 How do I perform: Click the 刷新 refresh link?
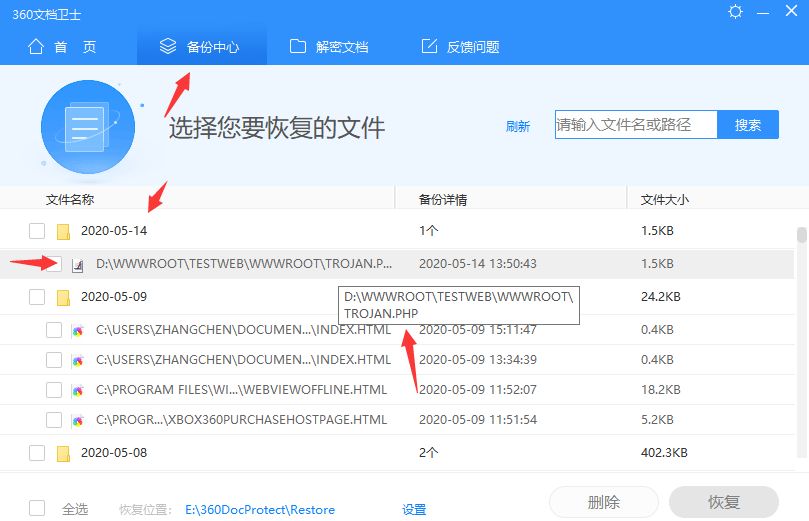coord(517,126)
